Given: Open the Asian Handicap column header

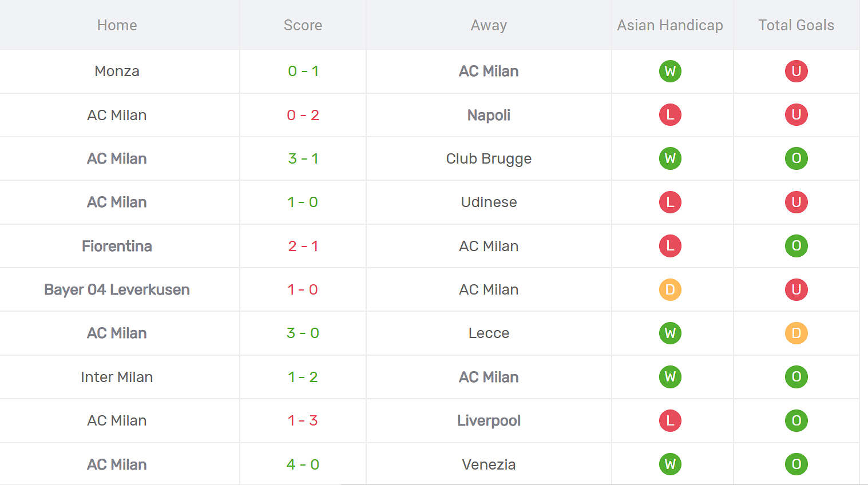Looking at the screenshot, I should pyautogui.click(x=670, y=25).
